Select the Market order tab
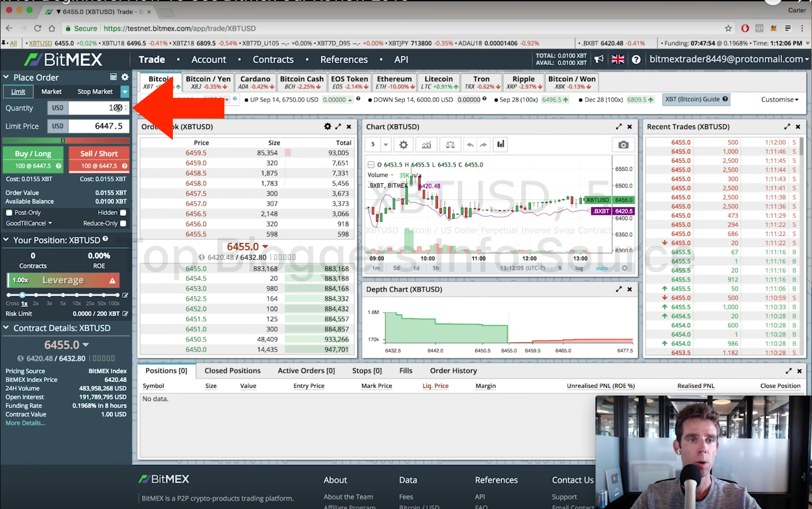Screen dimensions: 812x509 click(x=51, y=92)
